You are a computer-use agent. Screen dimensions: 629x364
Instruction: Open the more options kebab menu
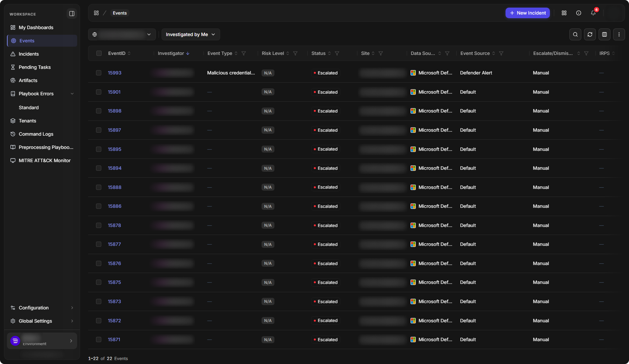click(x=619, y=34)
